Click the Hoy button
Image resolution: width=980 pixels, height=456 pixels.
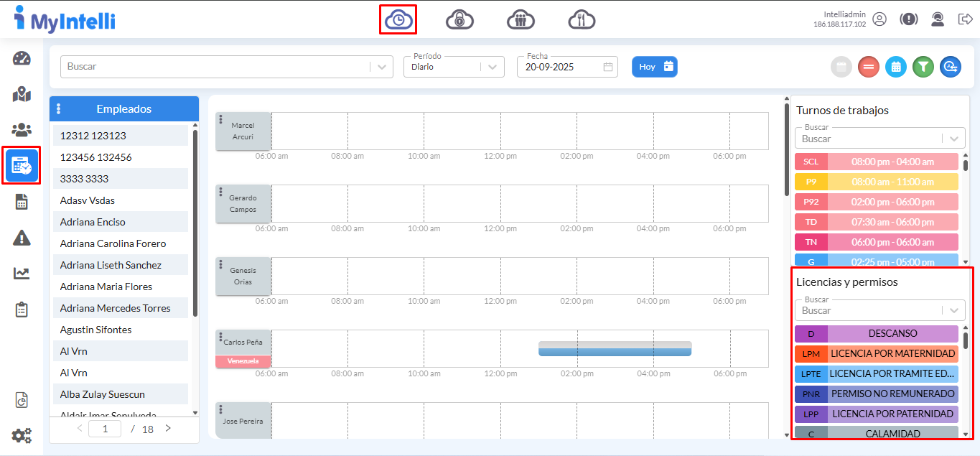(654, 67)
